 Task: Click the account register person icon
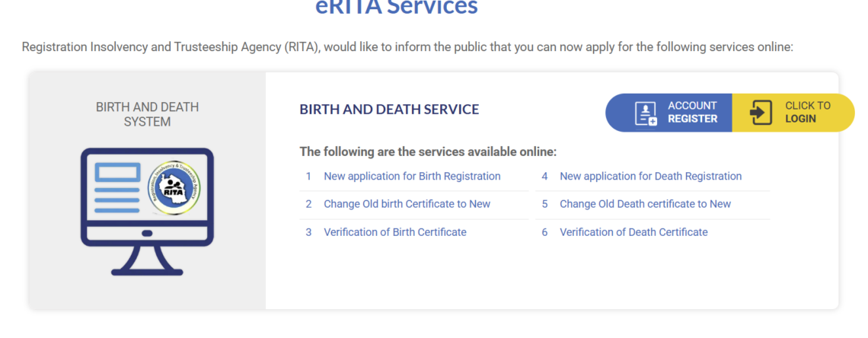tap(645, 113)
